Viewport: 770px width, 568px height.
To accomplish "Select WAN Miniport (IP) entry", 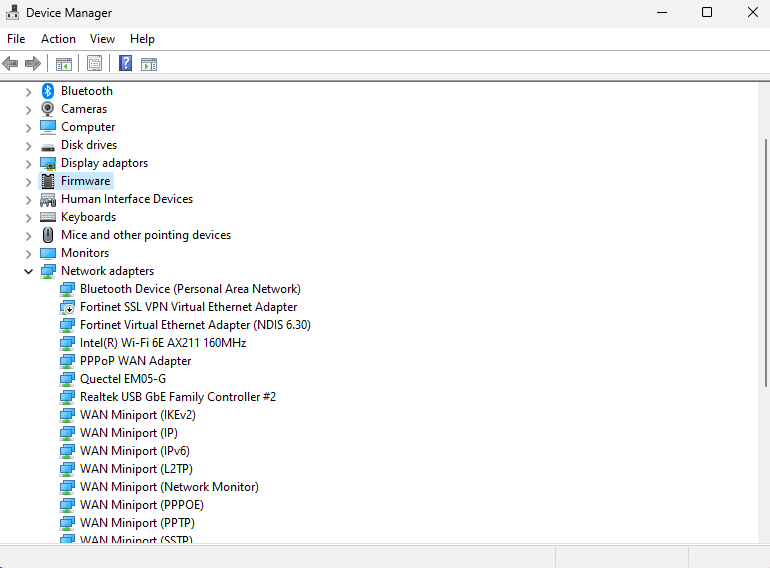I will tap(129, 433).
